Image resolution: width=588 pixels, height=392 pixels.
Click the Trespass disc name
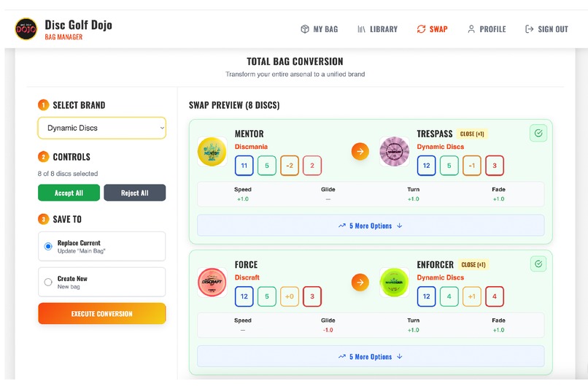(x=435, y=134)
